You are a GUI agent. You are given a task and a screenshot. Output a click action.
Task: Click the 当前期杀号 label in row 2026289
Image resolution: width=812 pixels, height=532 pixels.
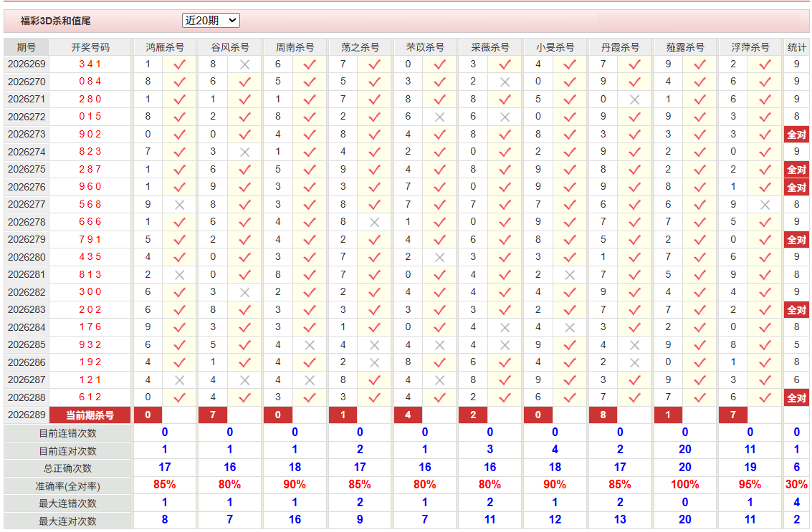tap(90, 415)
